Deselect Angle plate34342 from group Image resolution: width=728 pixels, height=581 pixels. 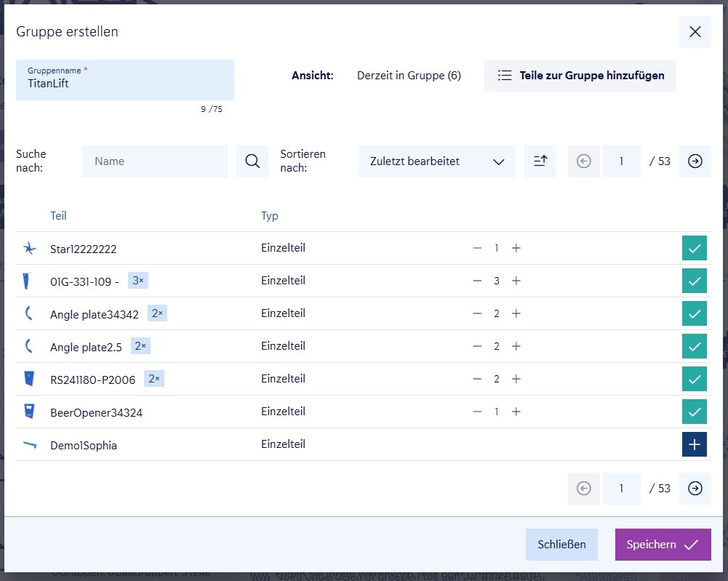coord(695,313)
